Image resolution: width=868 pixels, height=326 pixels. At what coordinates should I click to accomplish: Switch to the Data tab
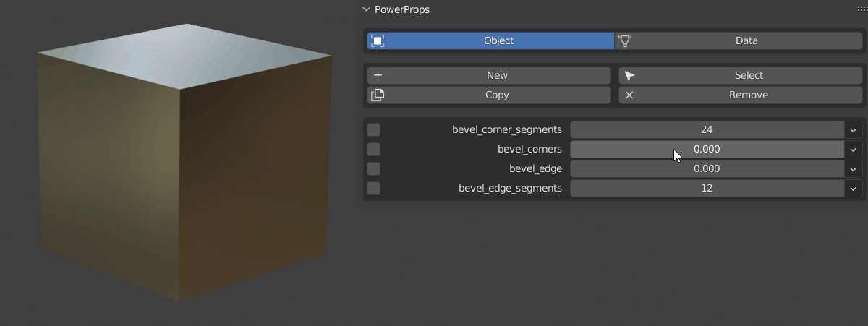[x=739, y=40]
